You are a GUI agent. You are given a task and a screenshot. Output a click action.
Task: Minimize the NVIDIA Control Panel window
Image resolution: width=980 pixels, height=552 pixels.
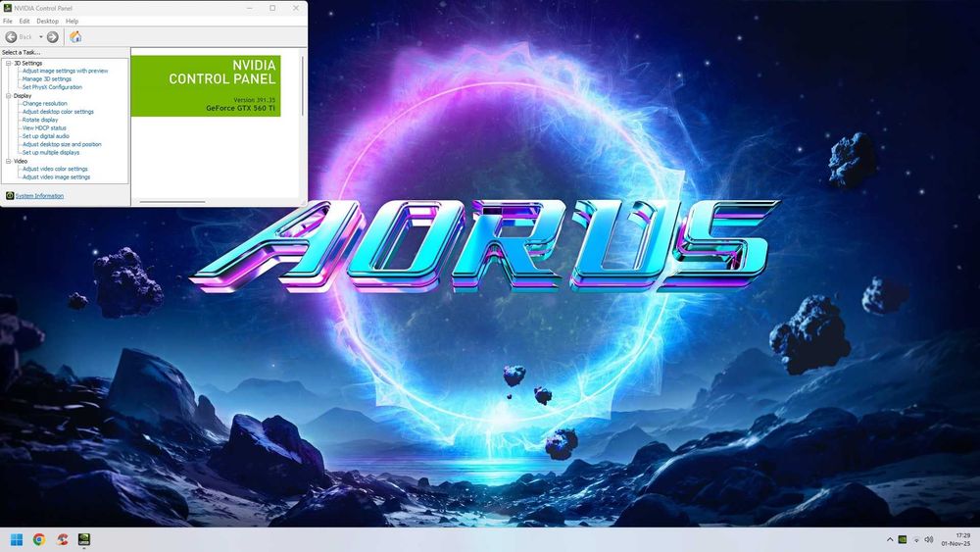click(249, 8)
